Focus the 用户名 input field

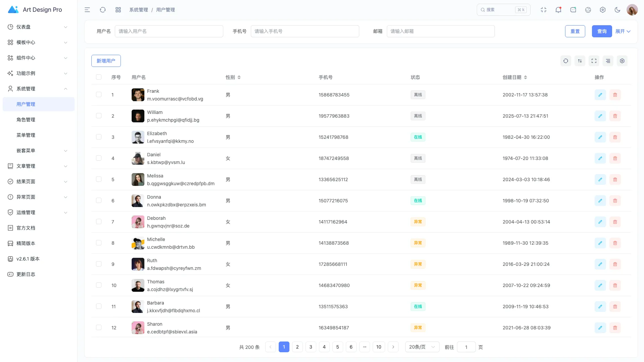(169, 31)
